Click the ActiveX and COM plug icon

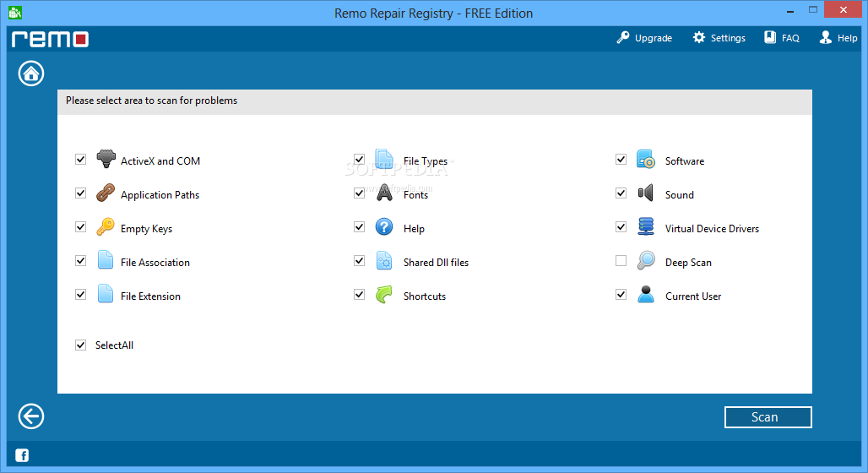click(106, 159)
